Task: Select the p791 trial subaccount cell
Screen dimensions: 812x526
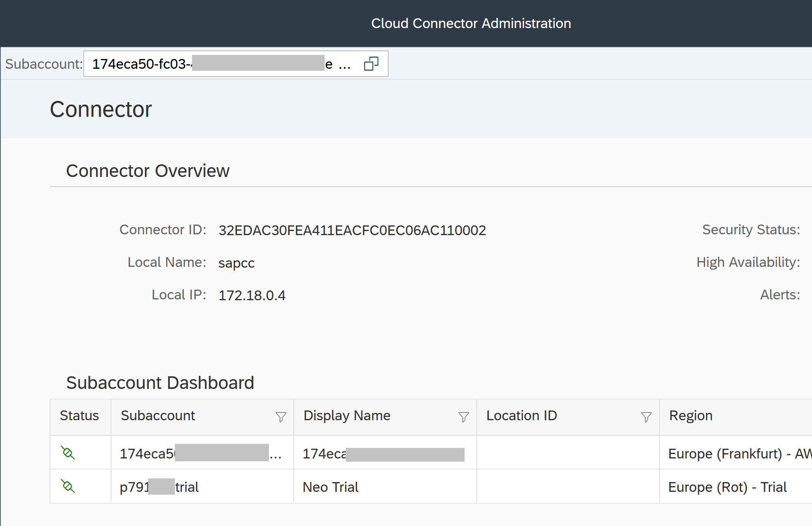Action: coord(159,487)
